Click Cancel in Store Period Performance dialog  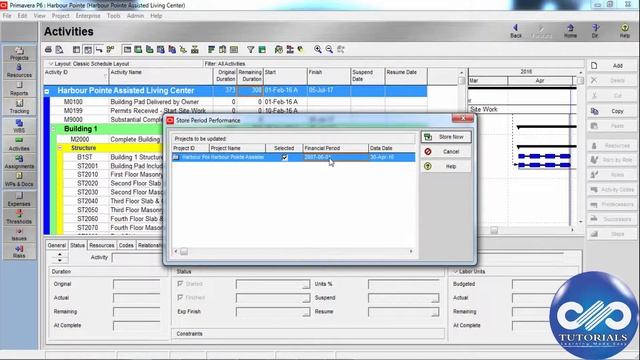tap(446, 152)
